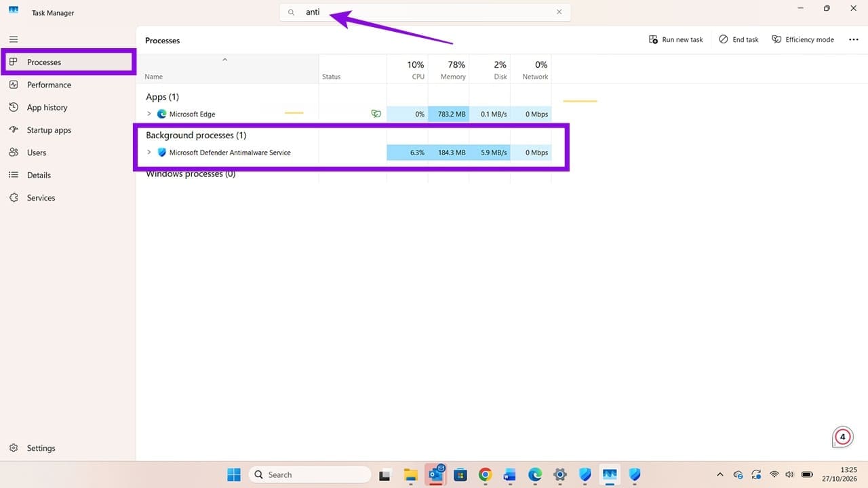Open the Task Manager hamburger navigation menu
868x488 pixels.
[14, 39]
